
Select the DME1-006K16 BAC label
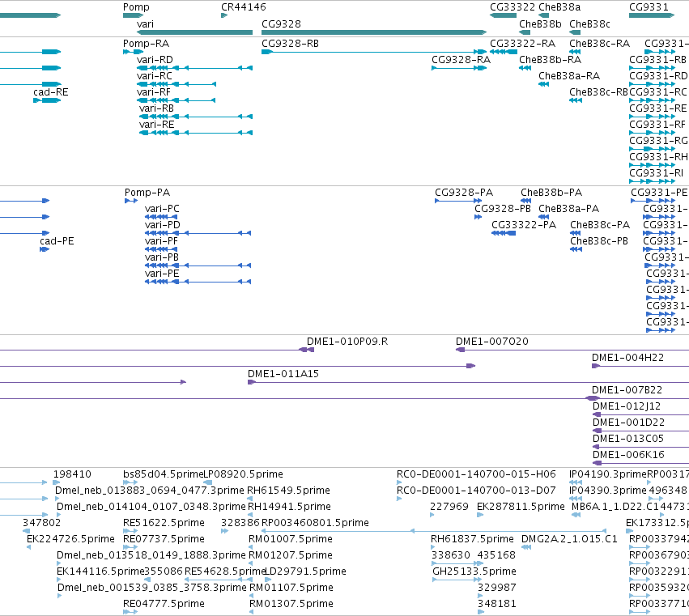(x=628, y=455)
